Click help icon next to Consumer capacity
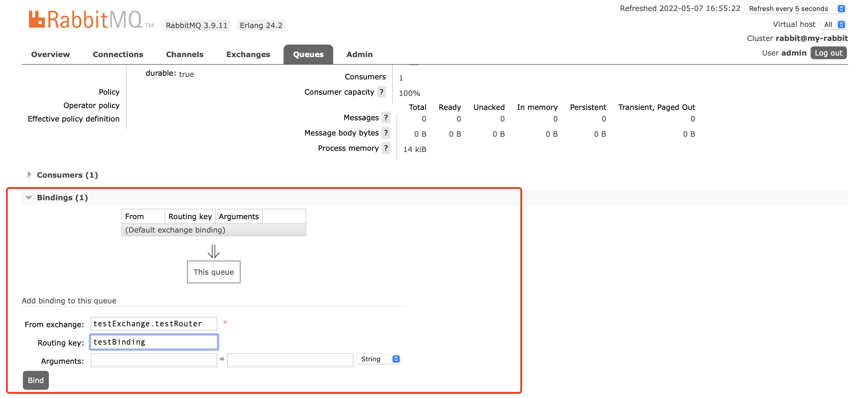Image resolution: width=868 pixels, height=398 pixels. click(381, 92)
